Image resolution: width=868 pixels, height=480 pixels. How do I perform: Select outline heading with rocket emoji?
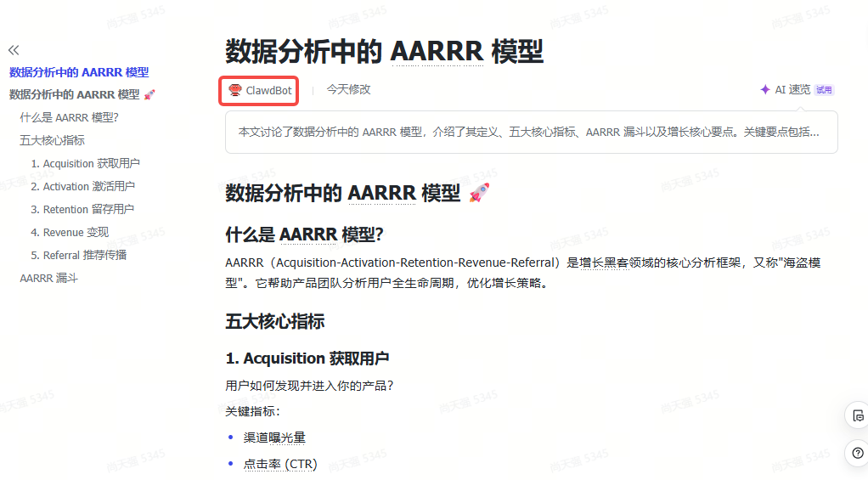click(82, 95)
